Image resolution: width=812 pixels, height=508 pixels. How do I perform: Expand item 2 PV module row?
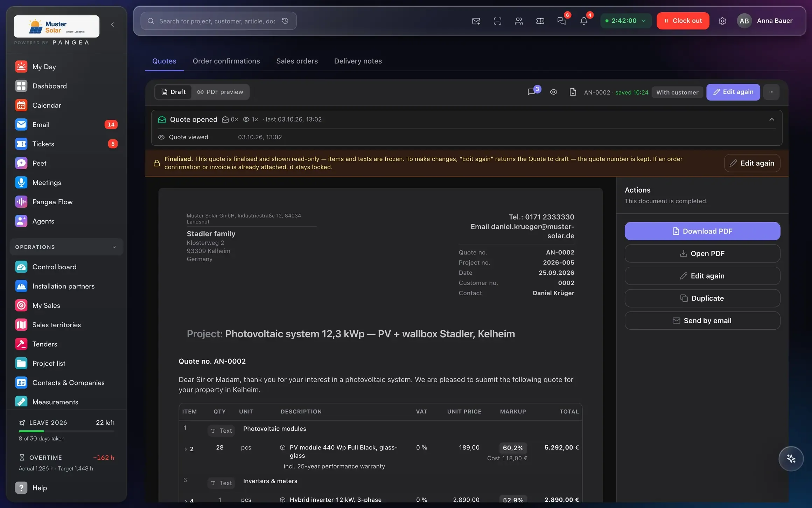pos(185,449)
